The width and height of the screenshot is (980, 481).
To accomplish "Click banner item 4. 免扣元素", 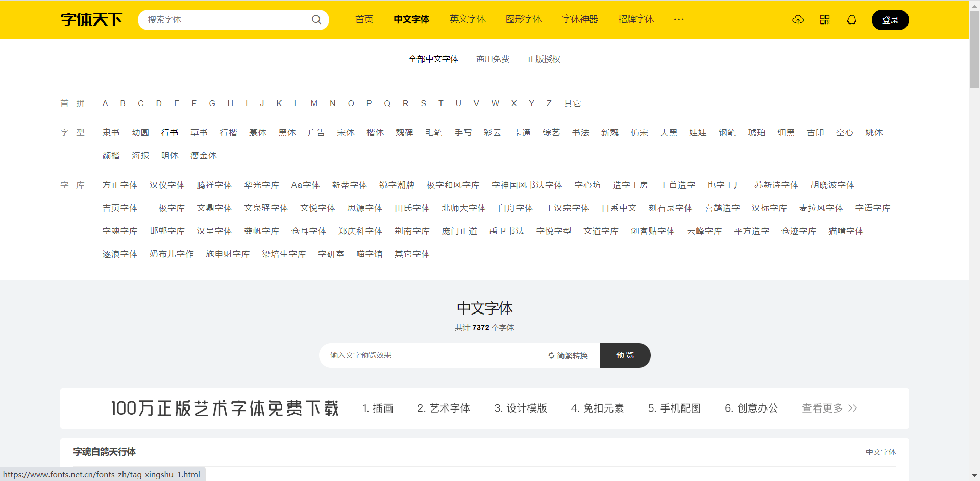I will [597, 408].
